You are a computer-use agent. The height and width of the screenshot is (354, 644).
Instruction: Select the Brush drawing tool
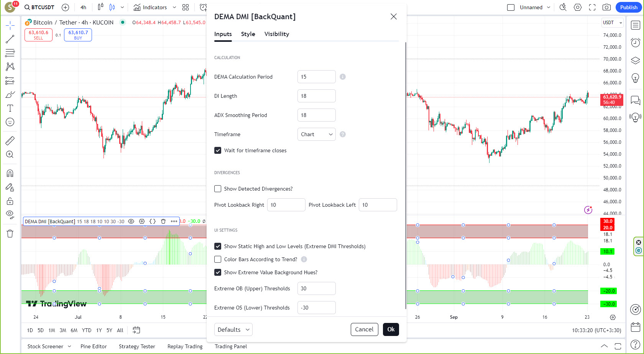tap(10, 94)
